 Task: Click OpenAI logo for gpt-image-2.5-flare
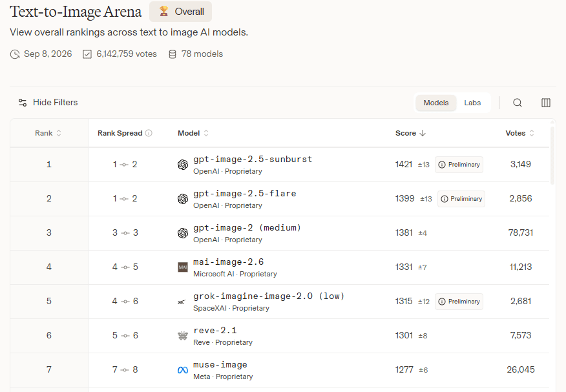183,199
